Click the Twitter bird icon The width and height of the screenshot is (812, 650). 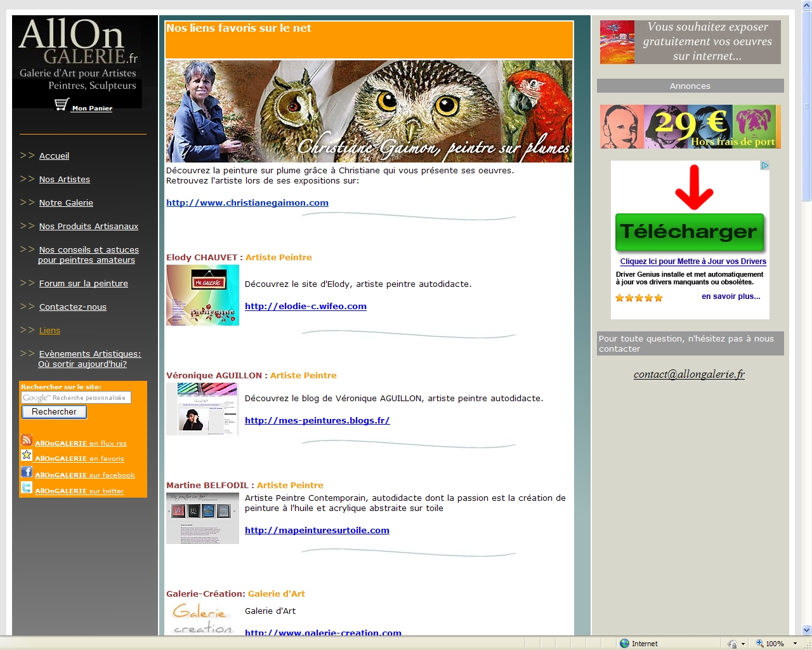pyautogui.click(x=27, y=487)
